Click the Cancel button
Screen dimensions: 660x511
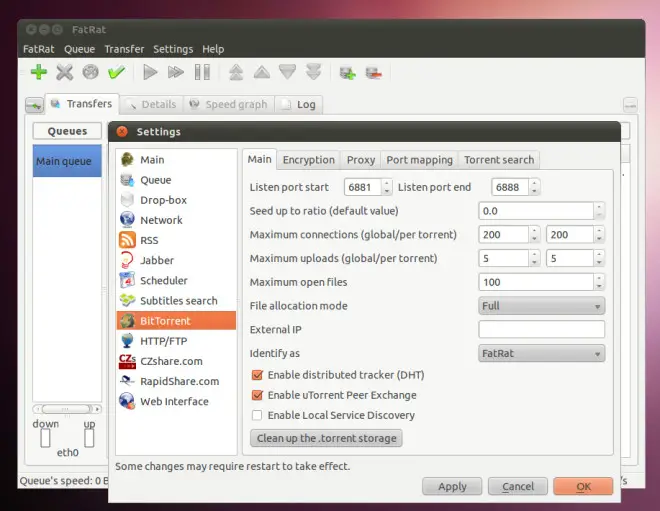pos(518,487)
